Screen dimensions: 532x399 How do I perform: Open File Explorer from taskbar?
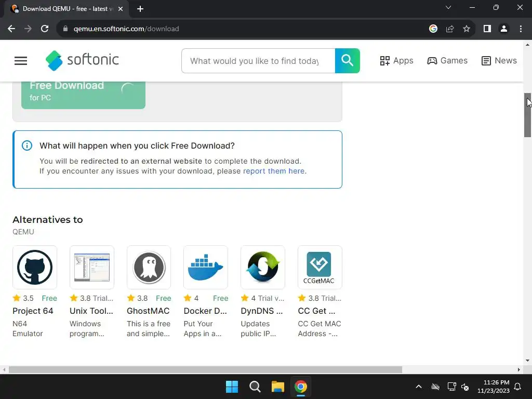click(278, 387)
